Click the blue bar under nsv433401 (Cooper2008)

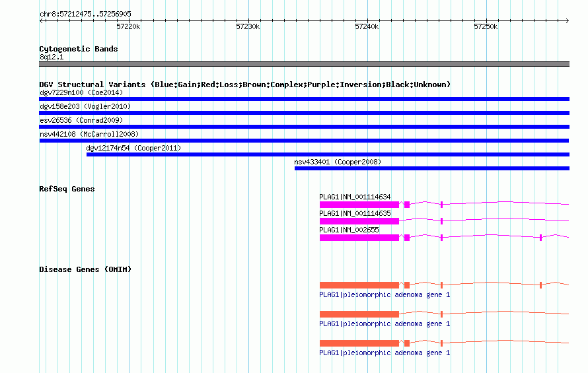(x=432, y=168)
